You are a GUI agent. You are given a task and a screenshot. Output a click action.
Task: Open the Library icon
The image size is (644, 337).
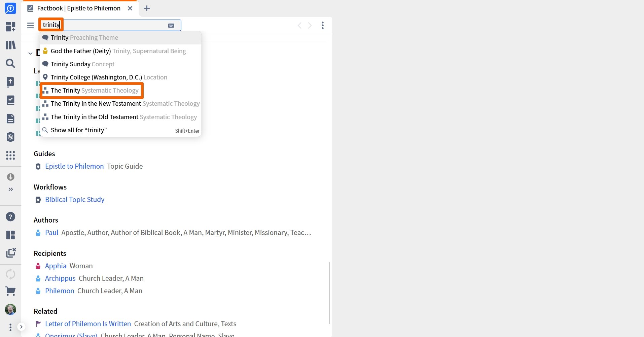click(x=10, y=45)
